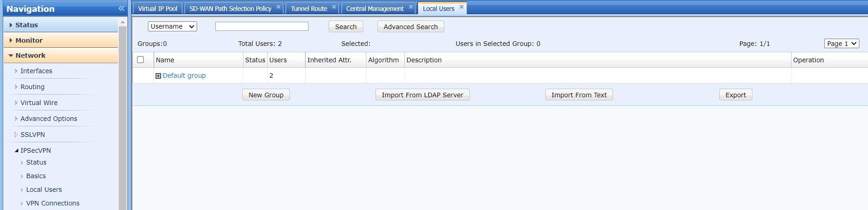The image size is (868, 210).
Task: Close the Central Management tab
Action: [411, 7]
